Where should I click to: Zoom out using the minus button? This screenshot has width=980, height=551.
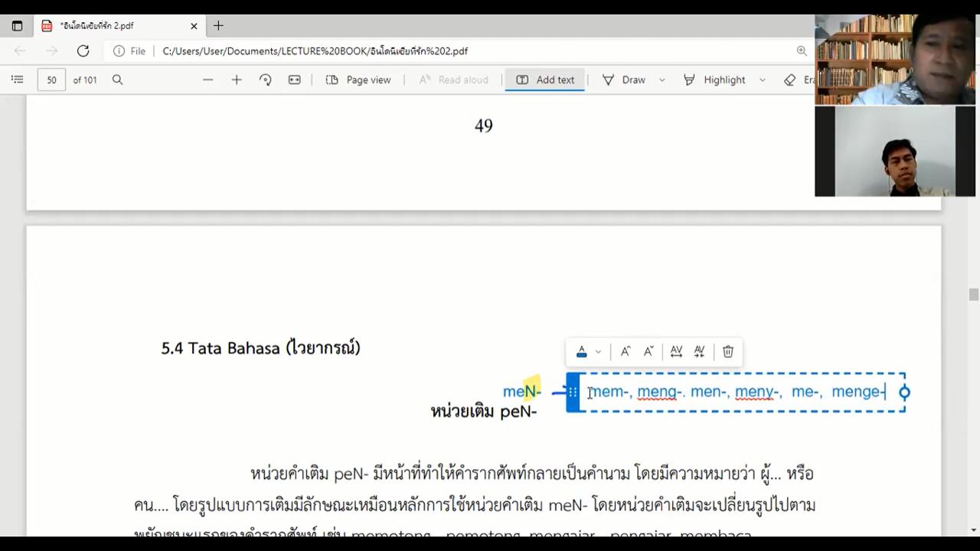tap(207, 80)
